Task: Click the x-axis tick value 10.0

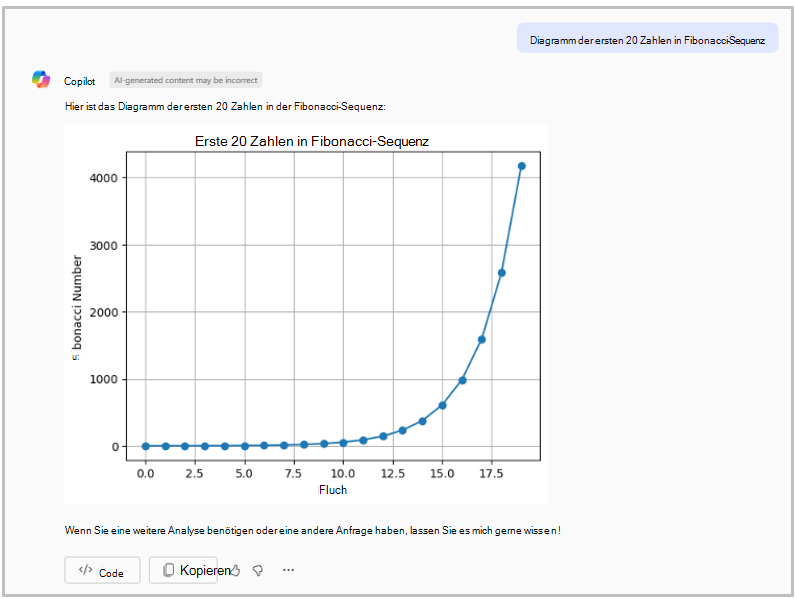Action: pyautogui.click(x=343, y=473)
